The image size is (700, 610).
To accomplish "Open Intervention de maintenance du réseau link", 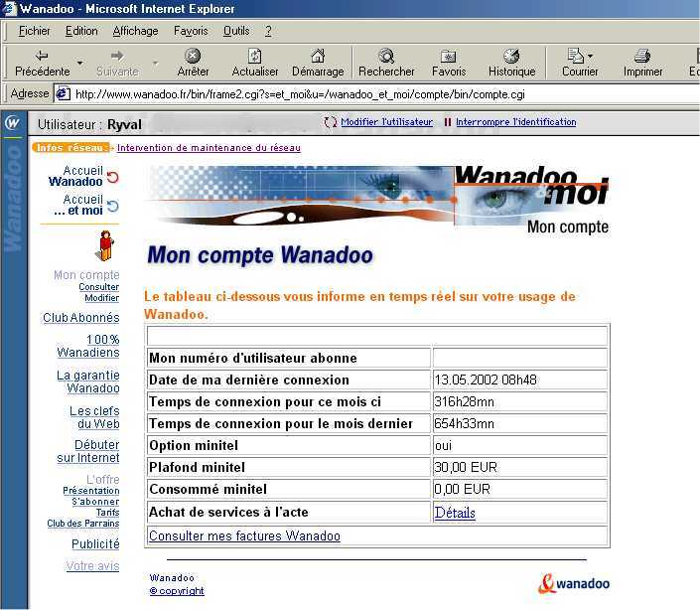I will pos(209,148).
